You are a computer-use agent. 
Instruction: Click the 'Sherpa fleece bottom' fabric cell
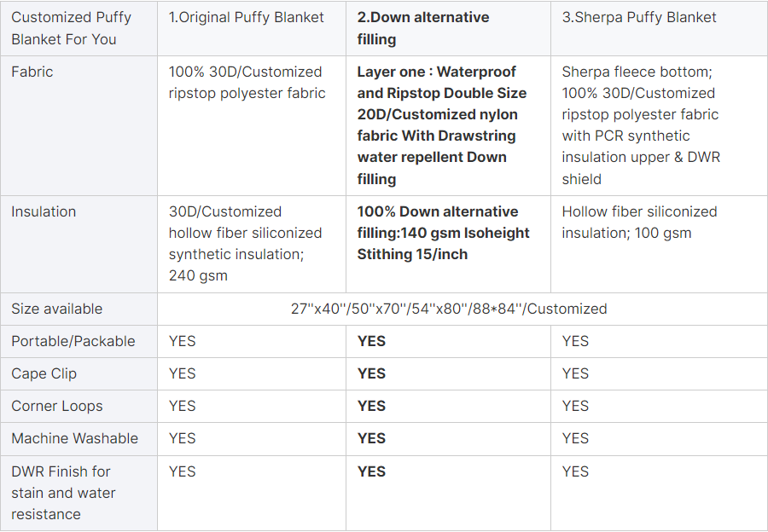[x=641, y=125]
